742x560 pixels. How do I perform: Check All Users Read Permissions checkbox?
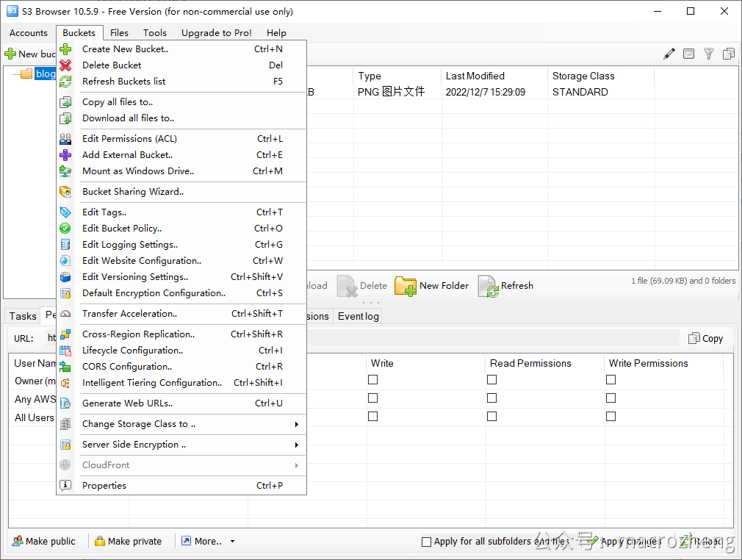492,417
